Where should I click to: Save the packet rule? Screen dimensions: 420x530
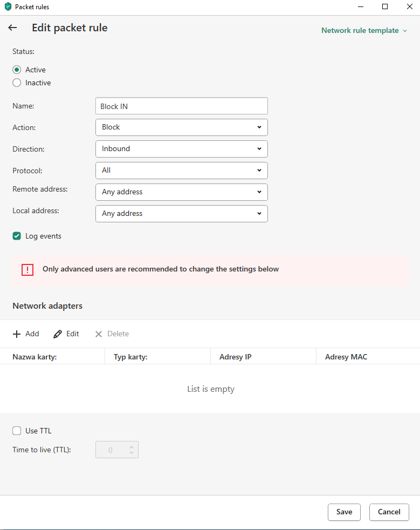click(x=344, y=512)
